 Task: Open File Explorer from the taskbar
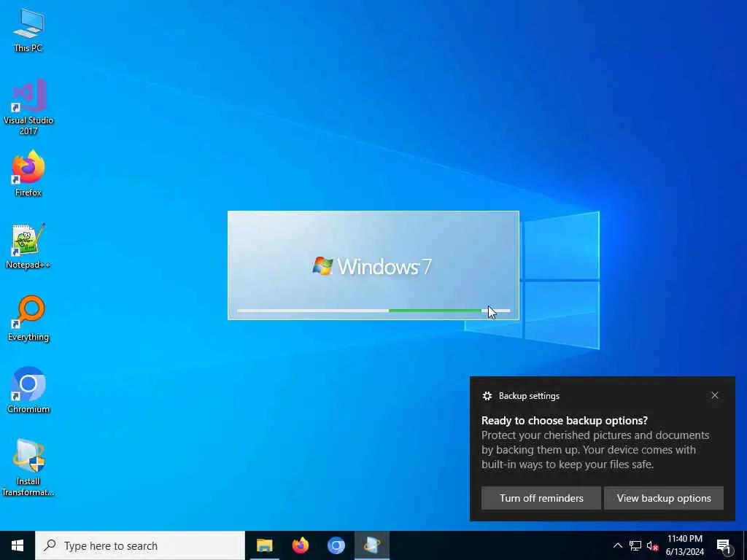(x=264, y=545)
